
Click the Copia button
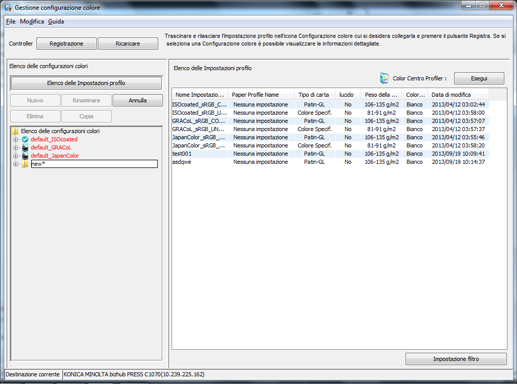pos(86,116)
